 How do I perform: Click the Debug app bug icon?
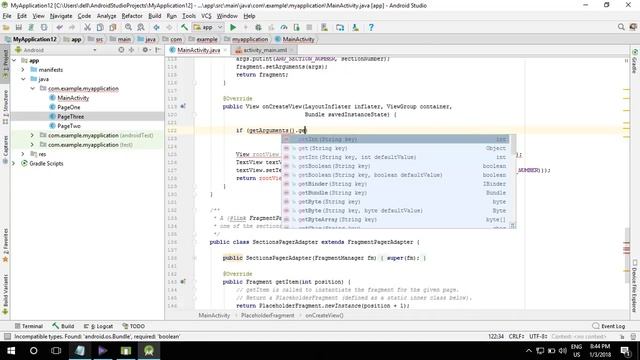coord(258,27)
